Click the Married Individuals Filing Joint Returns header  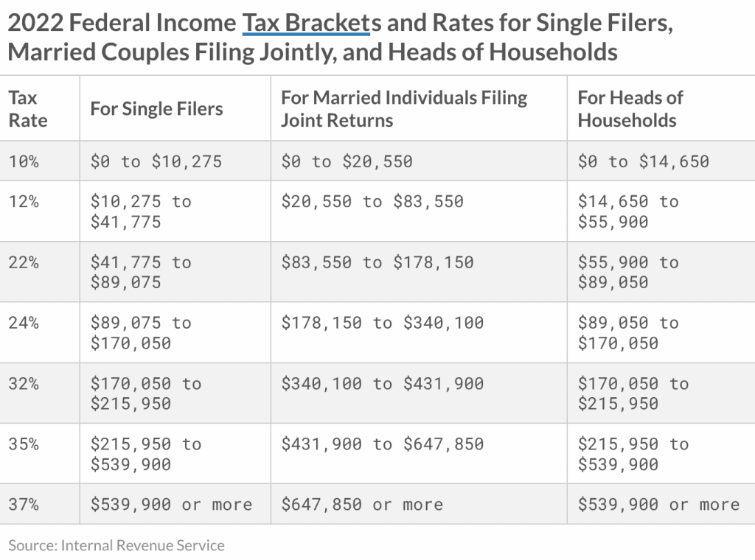pyautogui.click(x=404, y=109)
